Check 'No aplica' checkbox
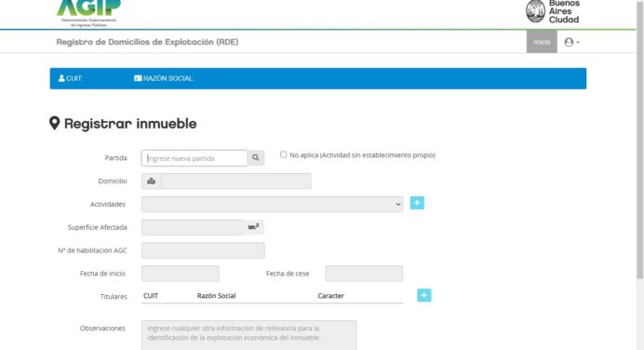 (284, 155)
